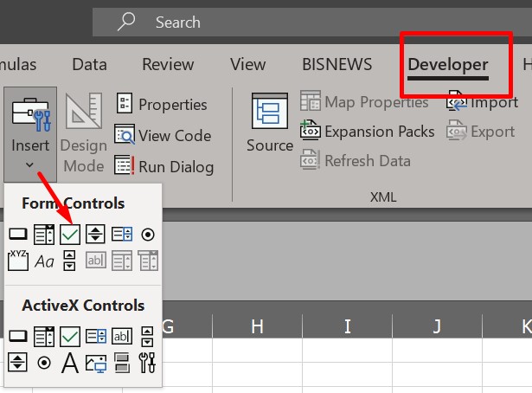Insert the ActiveX toggle button control
The height and width of the screenshot is (393, 532).
coord(122,363)
